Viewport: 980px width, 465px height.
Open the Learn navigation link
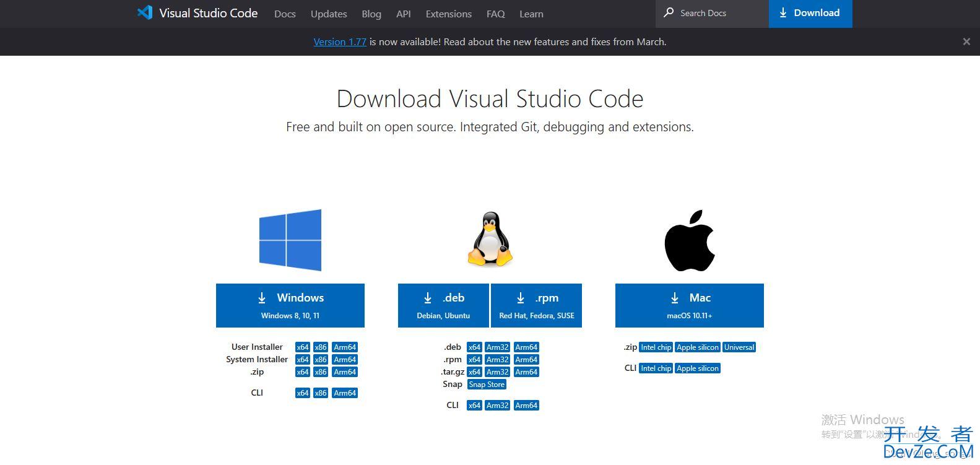click(531, 14)
